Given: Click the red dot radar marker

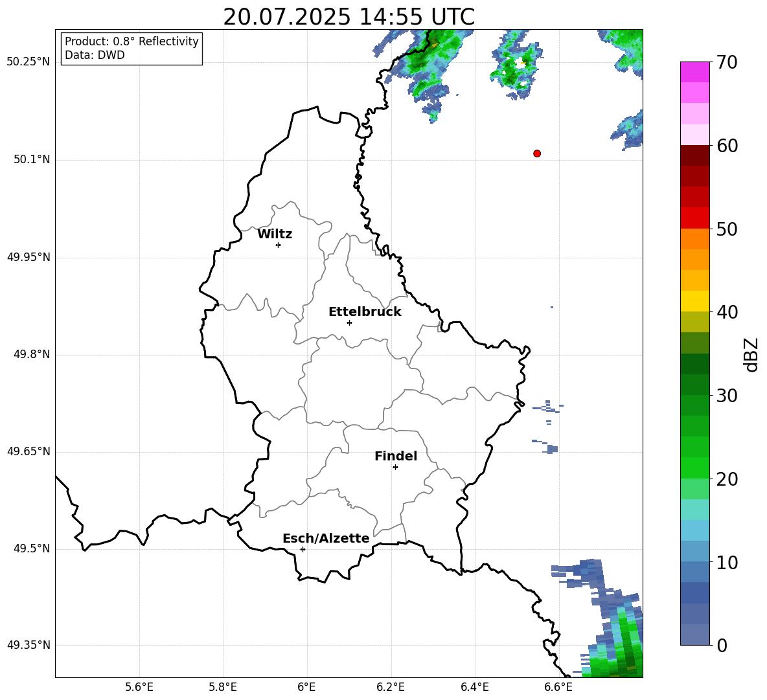Looking at the screenshot, I should coord(537,153).
